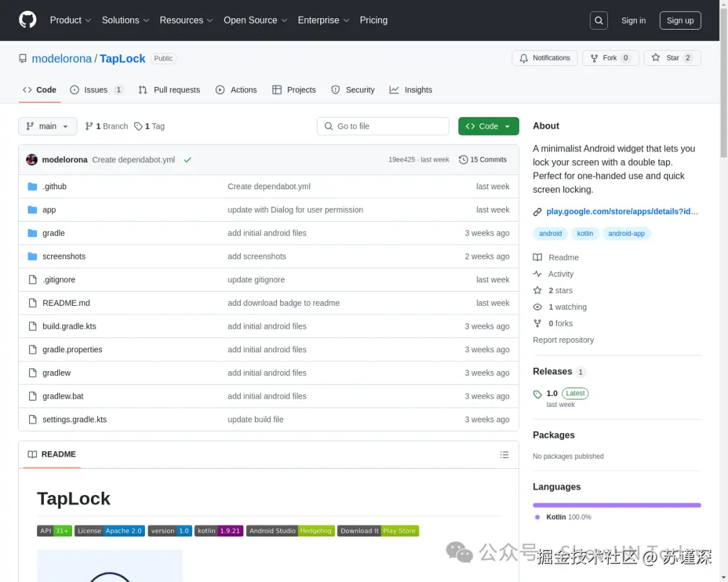Click the screenshots folder icon
Viewport: 728px width, 582px height.
pos(32,256)
